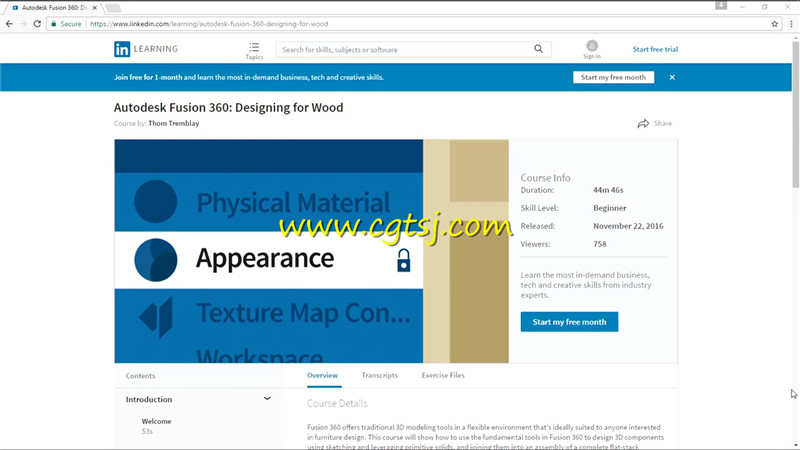Close the Autodesk Fusion 360 browser tab
The image size is (800, 450).
pos(94,8)
